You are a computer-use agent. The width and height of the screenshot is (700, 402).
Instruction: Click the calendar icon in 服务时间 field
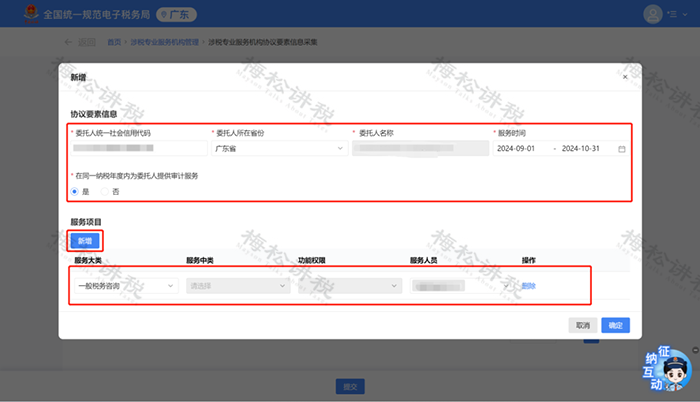[622, 149]
